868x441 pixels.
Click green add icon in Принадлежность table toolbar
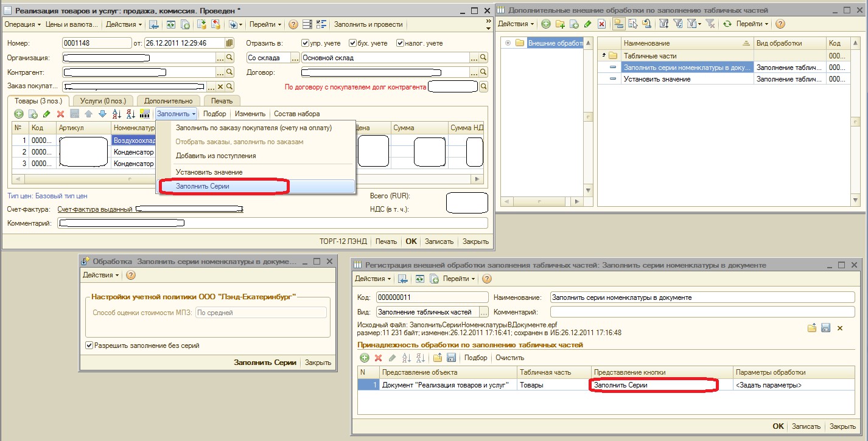tap(364, 358)
